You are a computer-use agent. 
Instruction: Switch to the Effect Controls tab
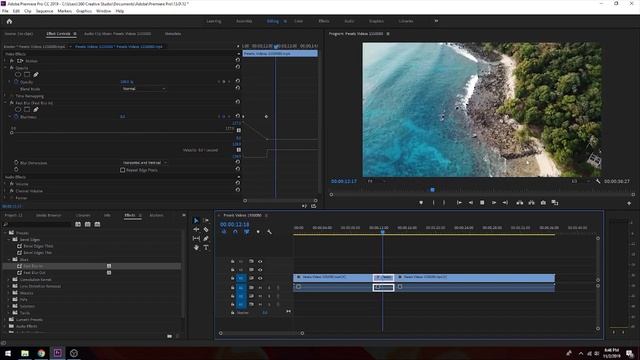pyautogui.click(x=58, y=33)
